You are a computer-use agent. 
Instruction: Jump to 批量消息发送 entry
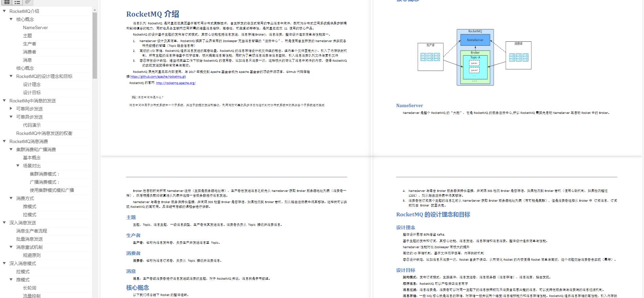click(x=30, y=239)
